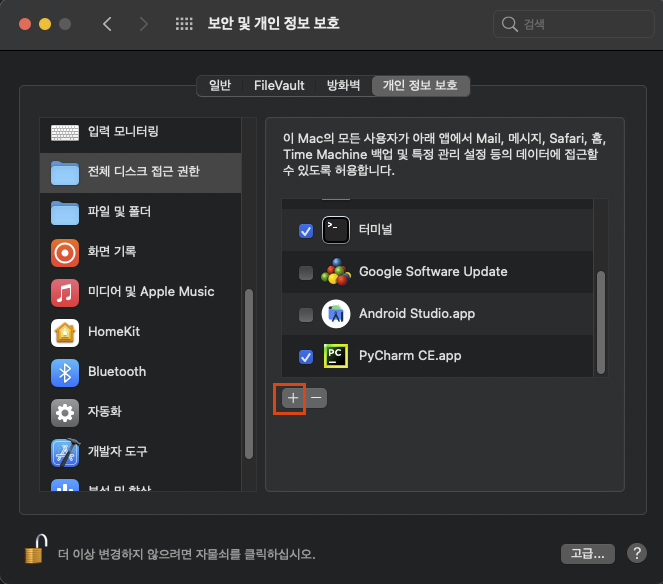Switch to the 일반 tab
This screenshot has height=584, width=663.
coord(220,85)
